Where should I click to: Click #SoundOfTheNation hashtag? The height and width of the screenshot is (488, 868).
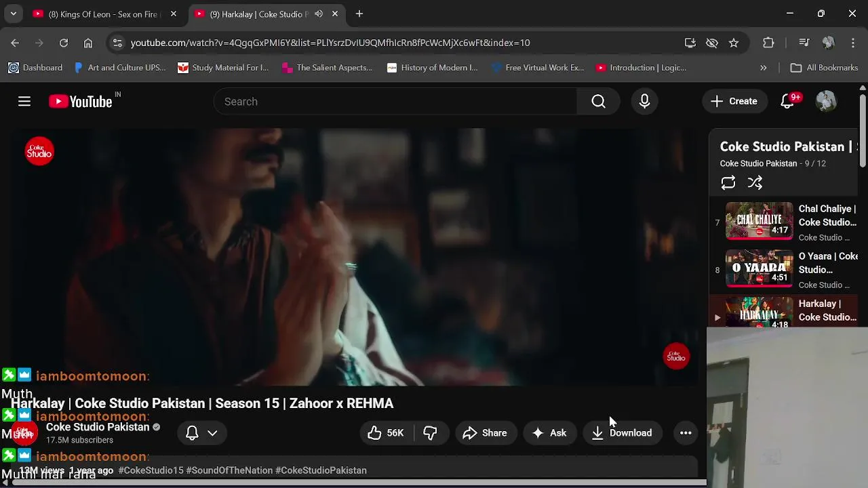tap(229, 470)
